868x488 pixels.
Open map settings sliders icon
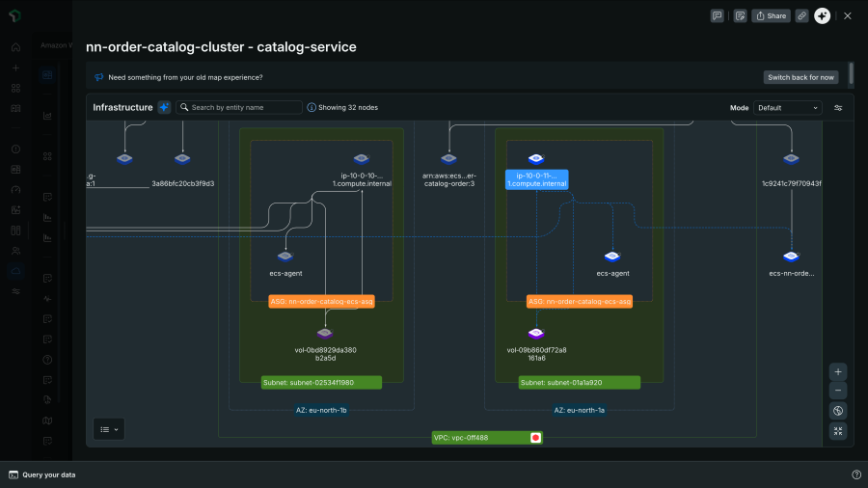click(838, 108)
